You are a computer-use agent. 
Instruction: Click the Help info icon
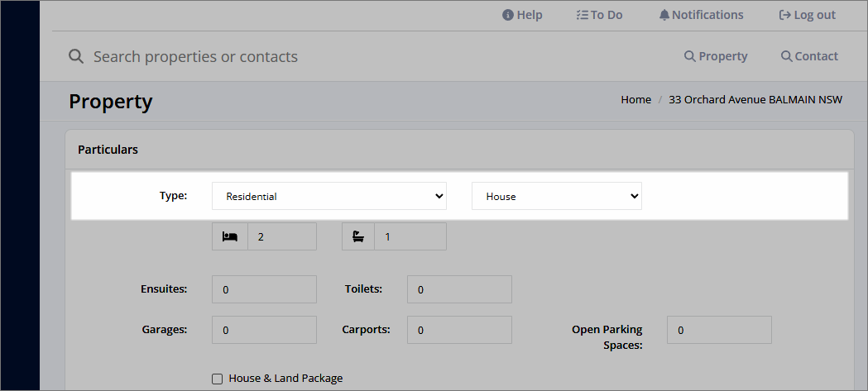coord(507,15)
